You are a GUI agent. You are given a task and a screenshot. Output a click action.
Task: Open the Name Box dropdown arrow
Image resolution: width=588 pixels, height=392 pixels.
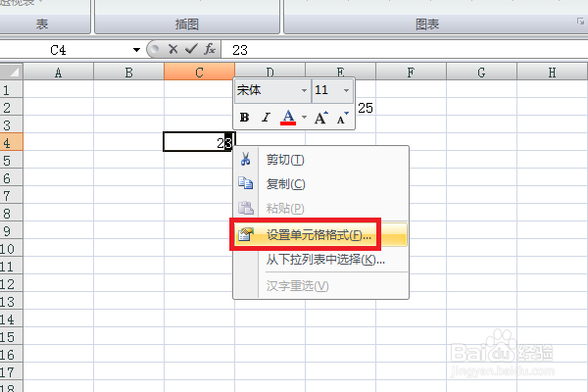point(136,50)
